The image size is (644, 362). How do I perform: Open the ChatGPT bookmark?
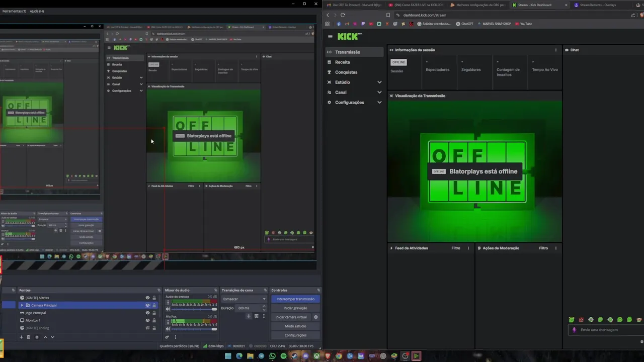click(465, 24)
